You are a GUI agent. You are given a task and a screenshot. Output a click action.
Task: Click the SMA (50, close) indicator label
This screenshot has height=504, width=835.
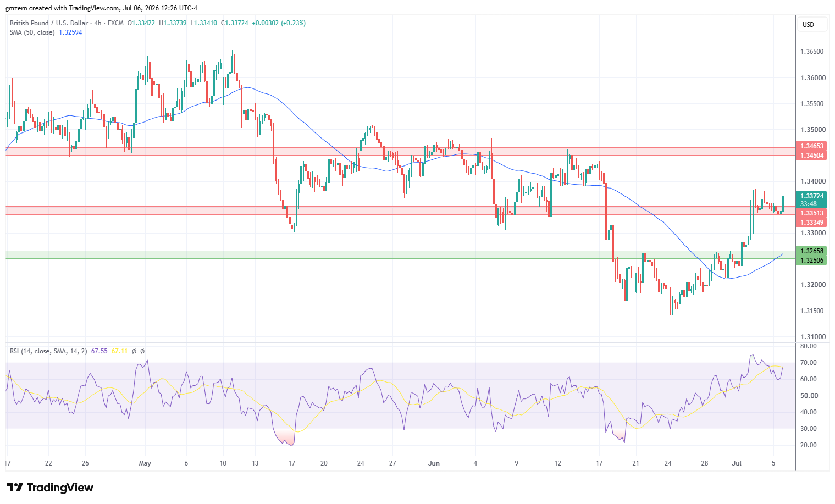coord(32,32)
